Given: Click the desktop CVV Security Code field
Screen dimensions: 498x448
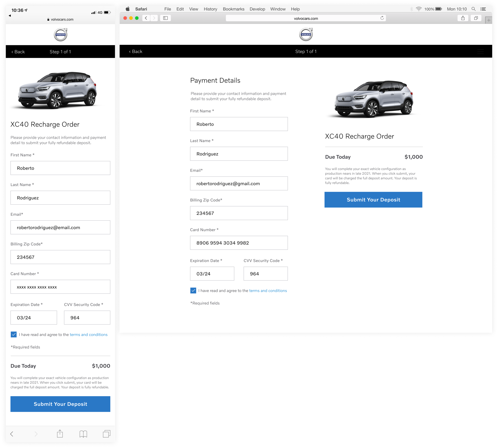Looking at the screenshot, I should [x=266, y=274].
